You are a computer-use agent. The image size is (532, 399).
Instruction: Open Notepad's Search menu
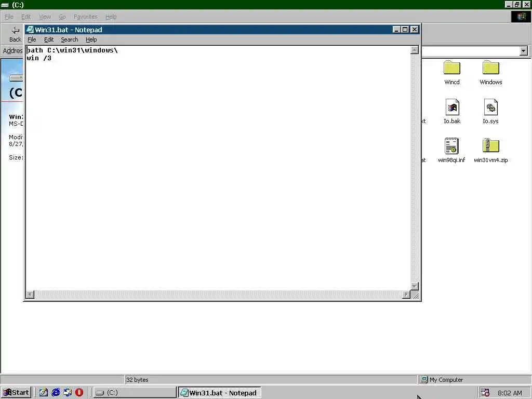70,39
